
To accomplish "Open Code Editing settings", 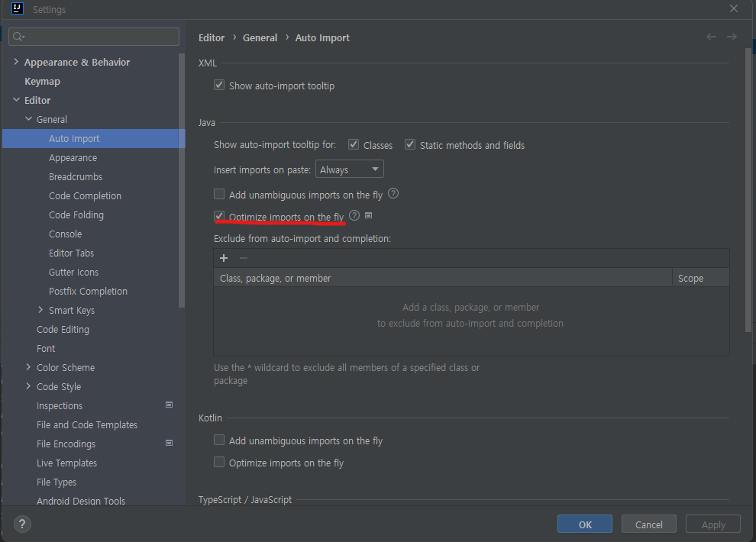I will (x=63, y=330).
